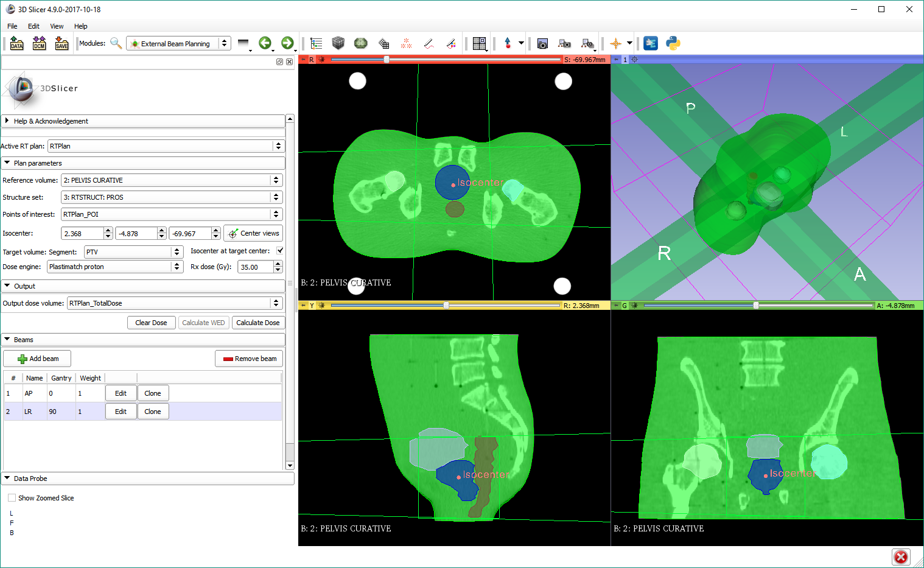The height and width of the screenshot is (568, 924).
Task: Open the Dose engine dropdown
Action: click(115, 267)
